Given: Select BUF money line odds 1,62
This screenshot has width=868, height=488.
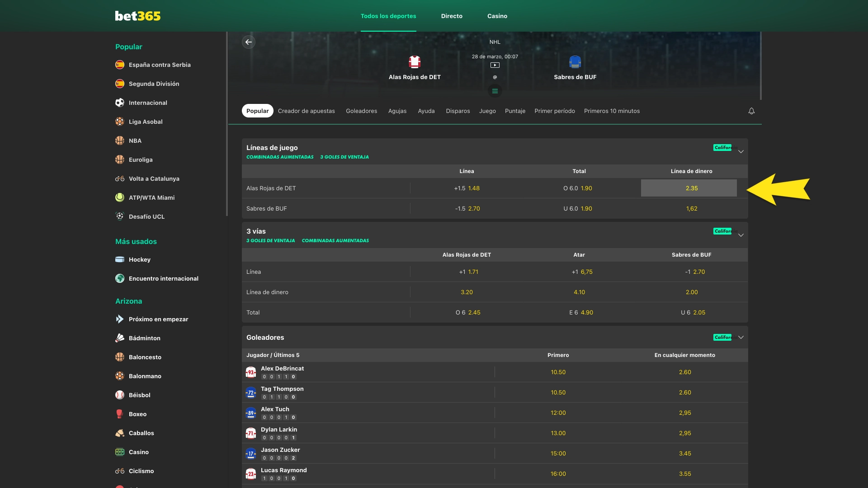Looking at the screenshot, I should tap(692, 208).
